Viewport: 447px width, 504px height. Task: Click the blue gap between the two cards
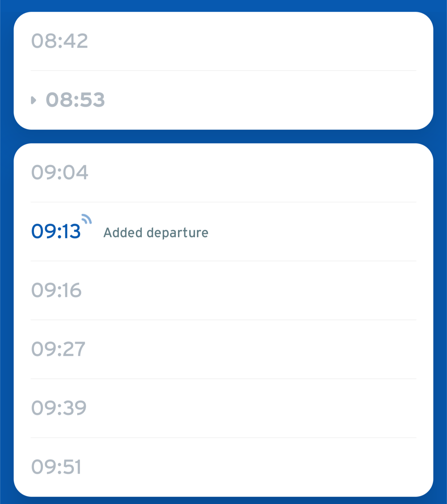click(223, 136)
